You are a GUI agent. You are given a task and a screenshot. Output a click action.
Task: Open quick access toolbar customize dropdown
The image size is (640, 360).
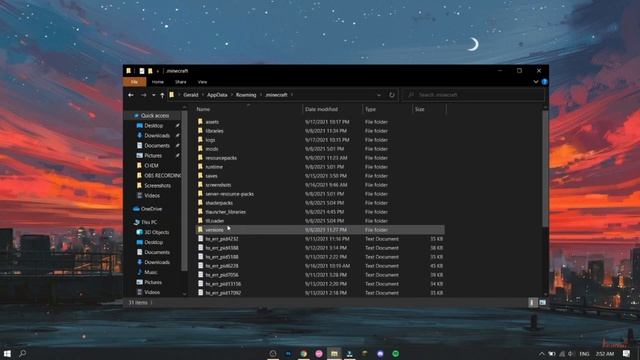click(x=158, y=71)
